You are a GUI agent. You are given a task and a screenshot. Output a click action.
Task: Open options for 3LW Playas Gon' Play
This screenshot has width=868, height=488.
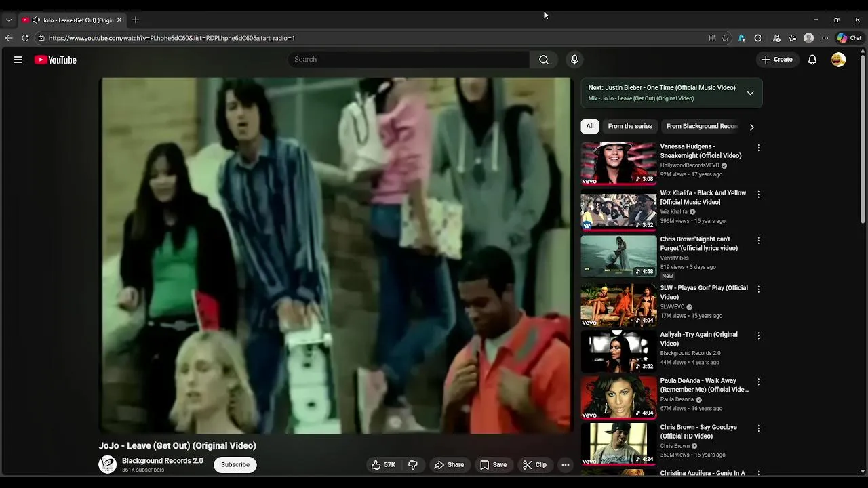759,289
